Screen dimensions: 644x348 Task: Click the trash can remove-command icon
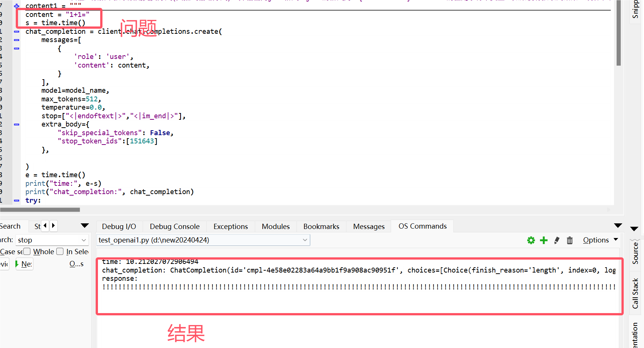pos(570,240)
